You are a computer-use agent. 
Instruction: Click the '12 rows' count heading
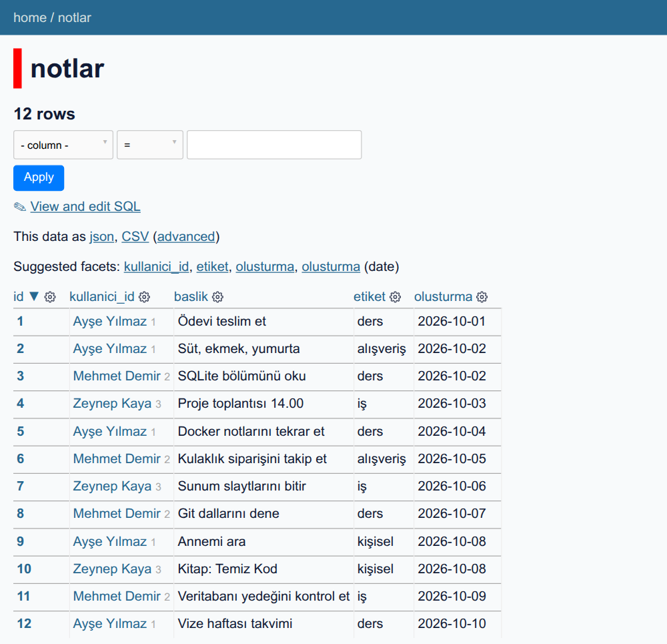pyautogui.click(x=44, y=113)
